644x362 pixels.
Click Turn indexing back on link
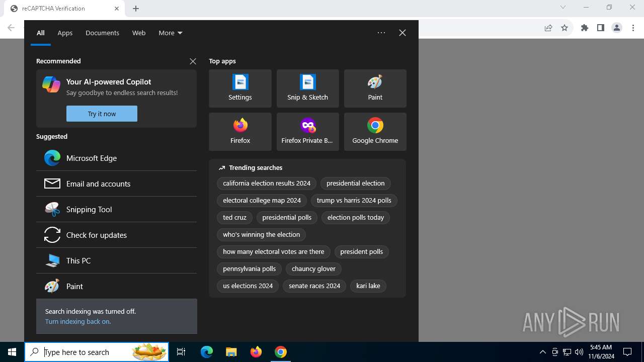click(x=78, y=321)
